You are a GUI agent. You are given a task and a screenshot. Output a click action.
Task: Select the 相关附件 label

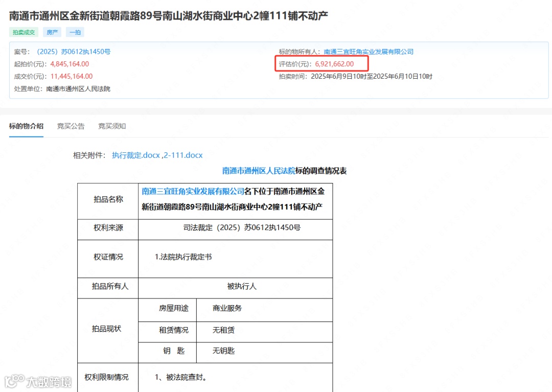point(90,155)
